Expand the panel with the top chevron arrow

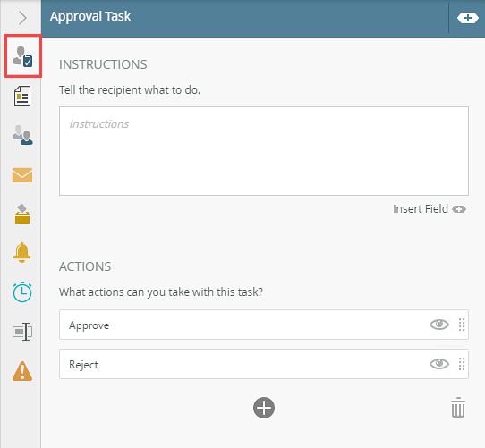(22, 18)
